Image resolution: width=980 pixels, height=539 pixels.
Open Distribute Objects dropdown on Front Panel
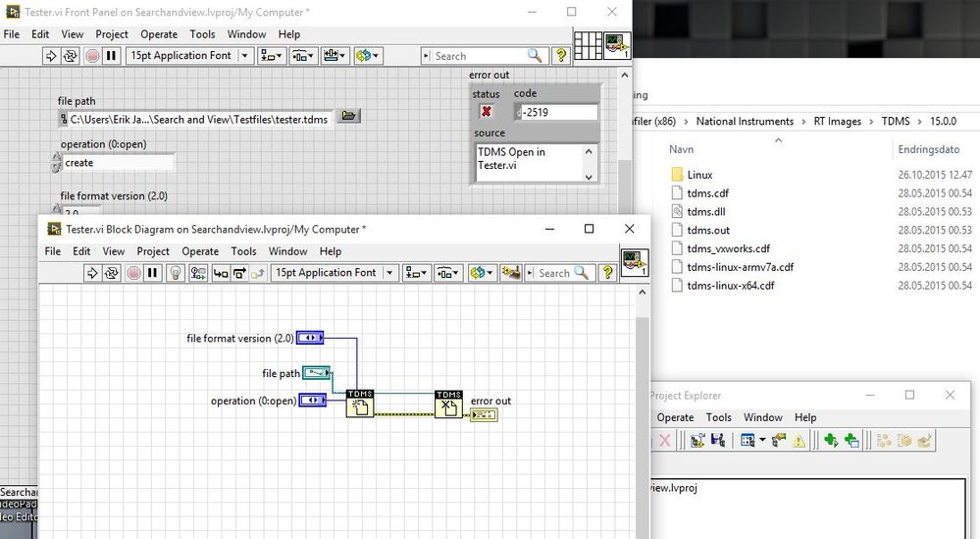[304, 56]
